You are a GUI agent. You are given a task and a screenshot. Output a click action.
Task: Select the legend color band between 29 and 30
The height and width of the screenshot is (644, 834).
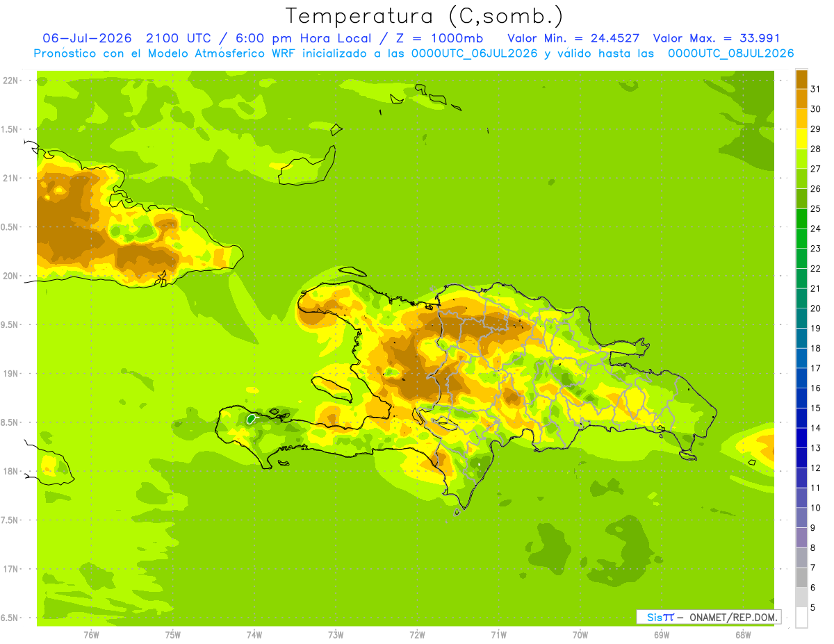(801, 119)
